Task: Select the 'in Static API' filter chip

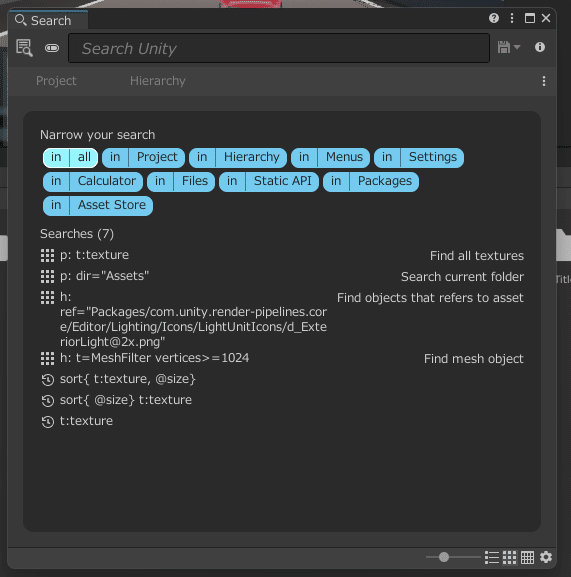Action: coord(269,181)
